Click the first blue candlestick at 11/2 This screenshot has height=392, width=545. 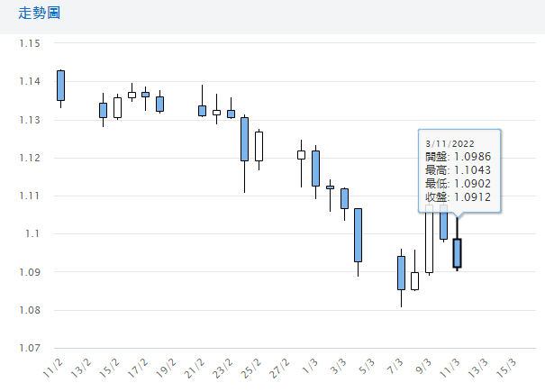pyautogui.click(x=60, y=86)
